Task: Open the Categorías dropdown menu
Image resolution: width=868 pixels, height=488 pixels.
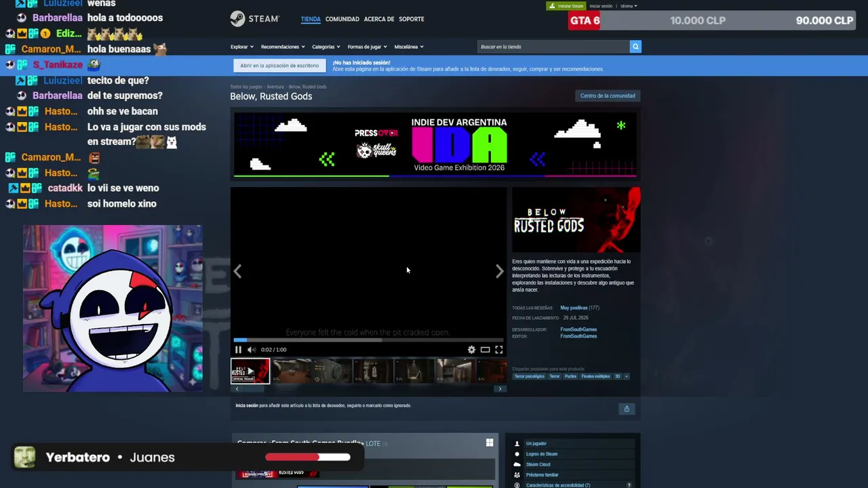Action: click(x=326, y=47)
